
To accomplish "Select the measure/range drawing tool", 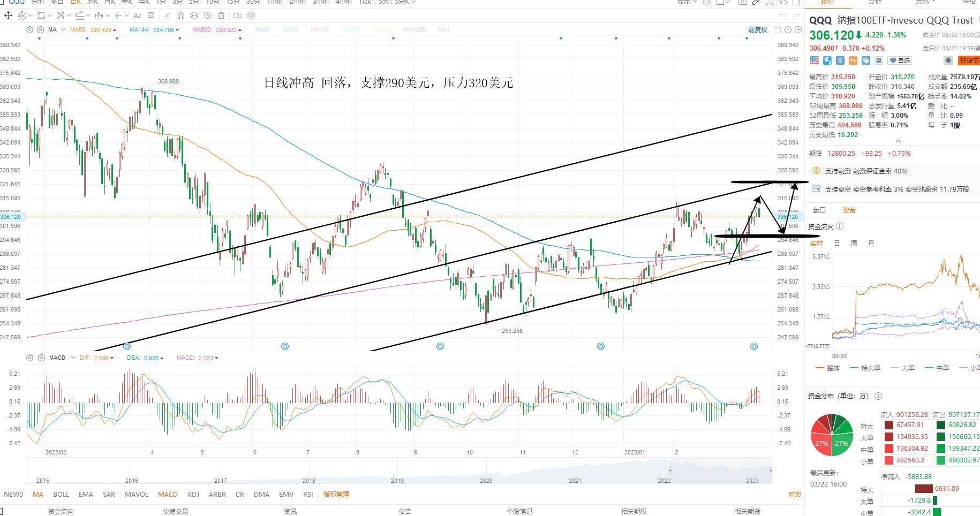I will click(99, 16).
